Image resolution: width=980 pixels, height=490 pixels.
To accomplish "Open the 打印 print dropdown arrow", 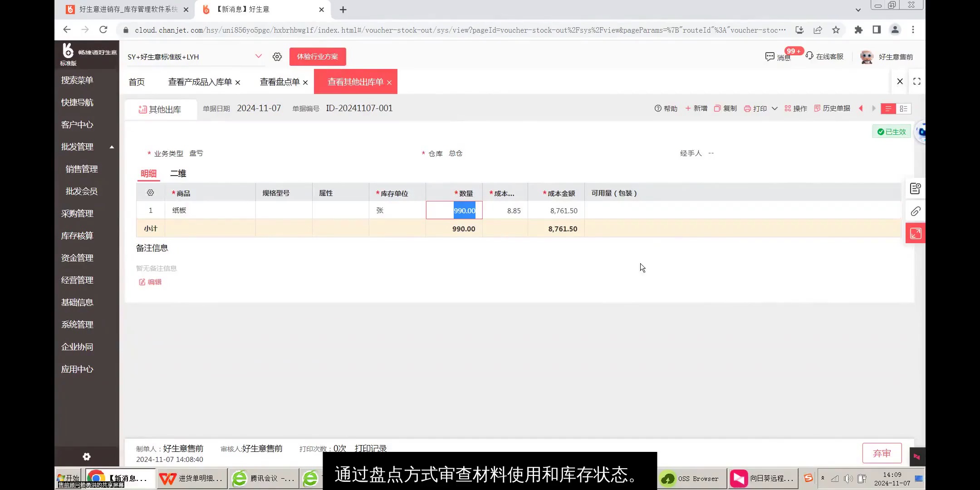I will (774, 108).
